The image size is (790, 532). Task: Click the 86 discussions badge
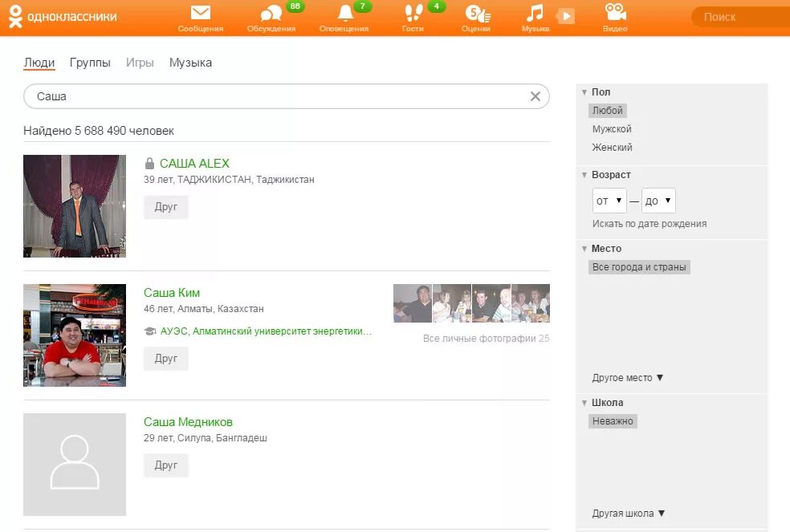tap(295, 6)
